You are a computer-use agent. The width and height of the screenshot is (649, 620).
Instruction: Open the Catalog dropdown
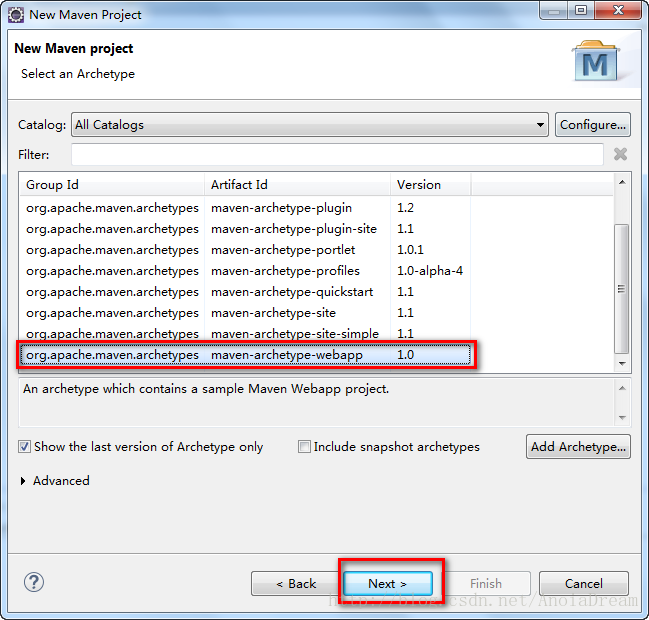(310, 125)
